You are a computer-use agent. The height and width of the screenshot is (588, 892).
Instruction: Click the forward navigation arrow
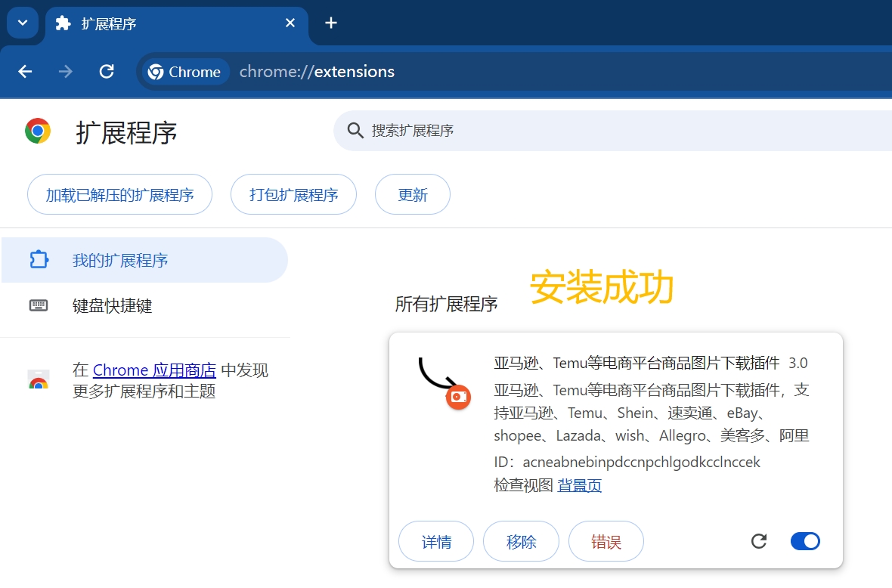(x=66, y=72)
